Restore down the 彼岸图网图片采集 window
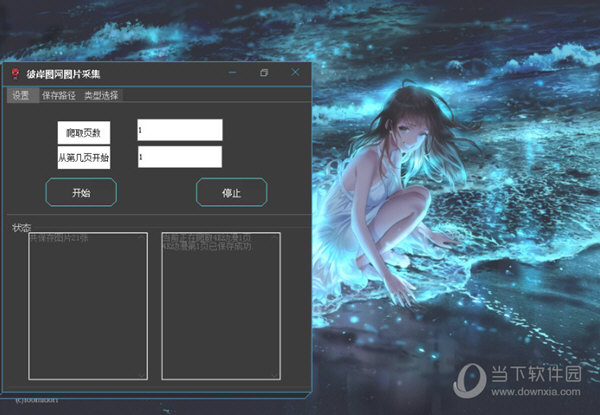 coord(264,72)
